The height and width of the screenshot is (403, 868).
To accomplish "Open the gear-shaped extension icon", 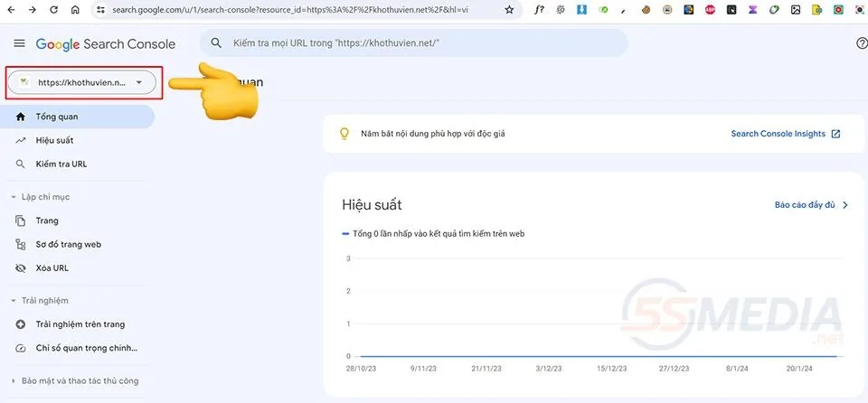I will tap(561, 9).
